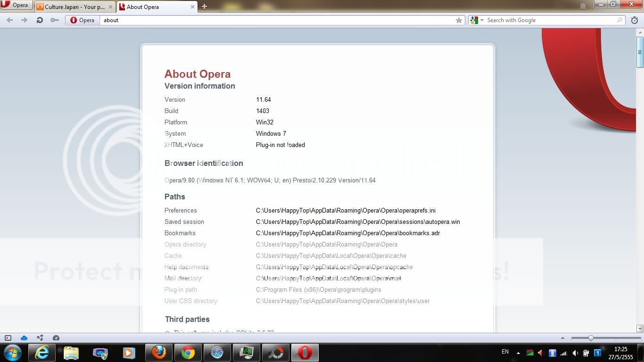
Task: Toggle the bookmark star in the address bar
Action: pyautogui.click(x=458, y=20)
